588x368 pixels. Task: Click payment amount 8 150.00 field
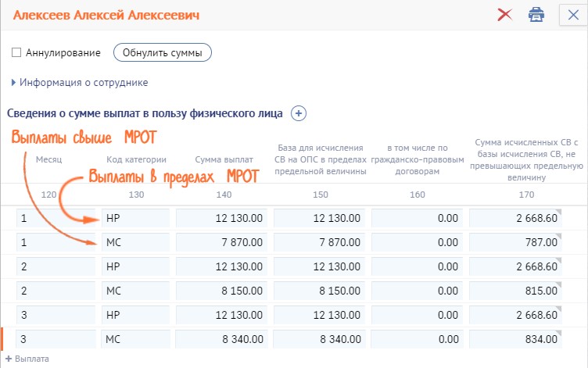click(x=222, y=291)
